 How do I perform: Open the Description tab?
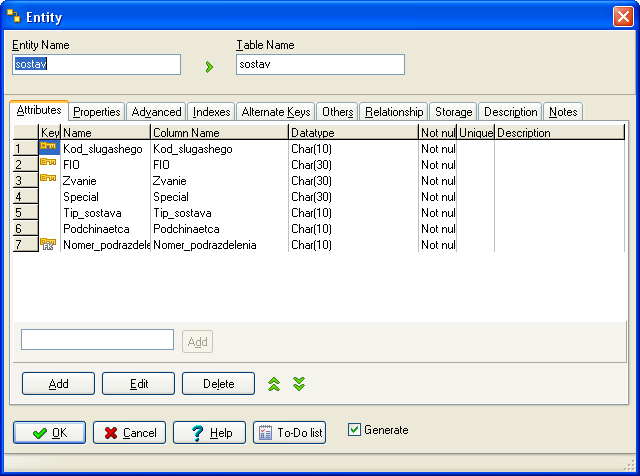[x=511, y=112]
